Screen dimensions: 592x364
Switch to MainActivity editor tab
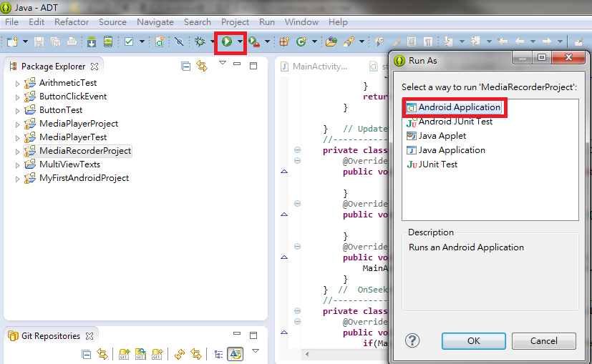[x=314, y=67]
